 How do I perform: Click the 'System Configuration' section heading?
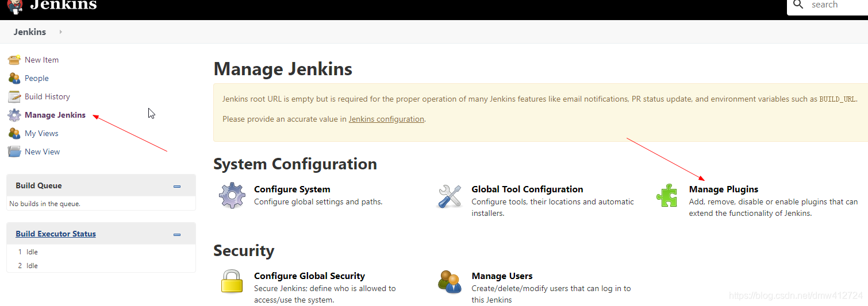click(x=295, y=164)
